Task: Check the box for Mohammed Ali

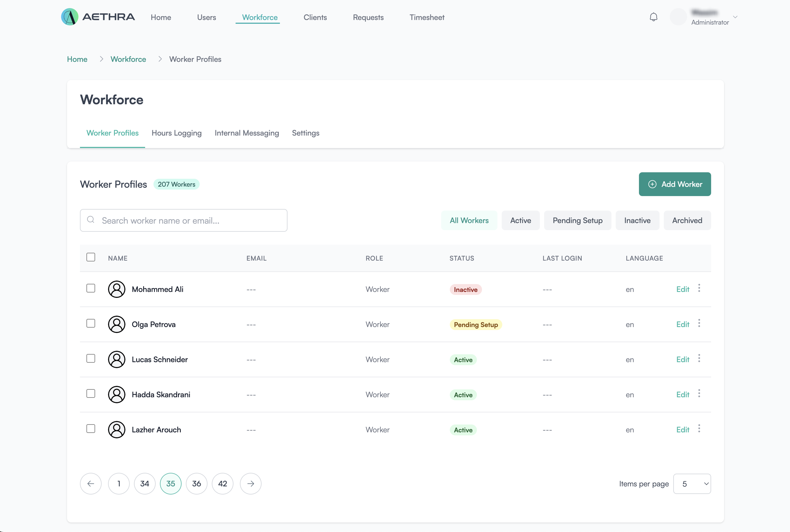Action: (x=91, y=288)
